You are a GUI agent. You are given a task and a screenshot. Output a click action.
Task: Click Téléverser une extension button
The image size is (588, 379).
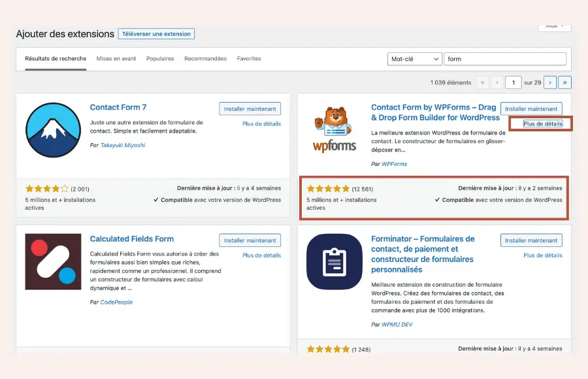pyautogui.click(x=156, y=34)
